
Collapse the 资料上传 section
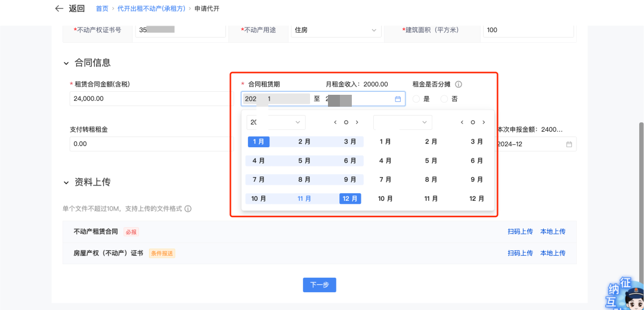pyautogui.click(x=66, y=182)
